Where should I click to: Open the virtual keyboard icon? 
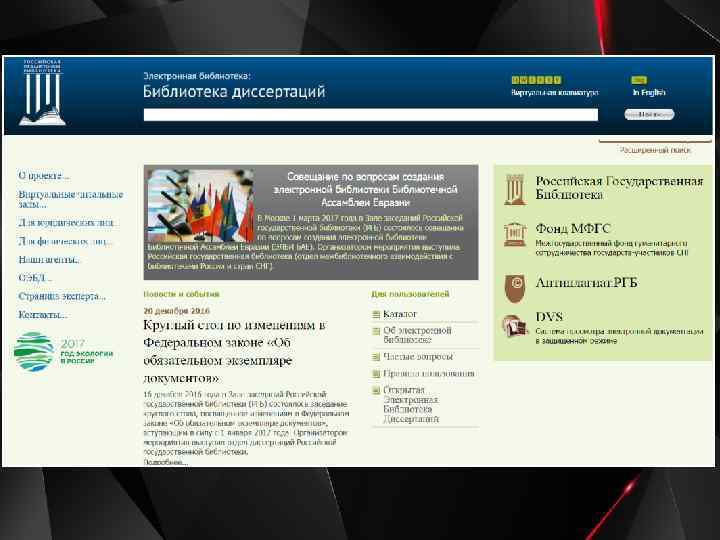536,80
